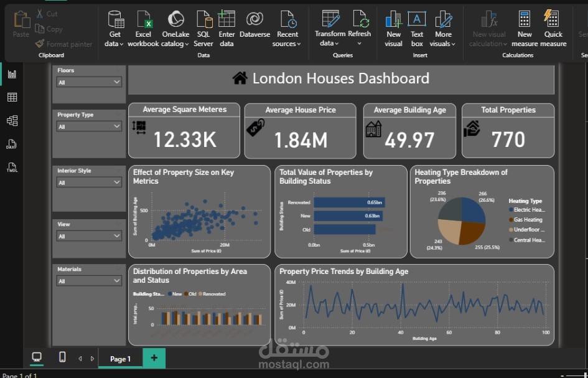Viewport: 588px width, 378px height.
Task: Click the Enter data icon
Action: (226, 20)
